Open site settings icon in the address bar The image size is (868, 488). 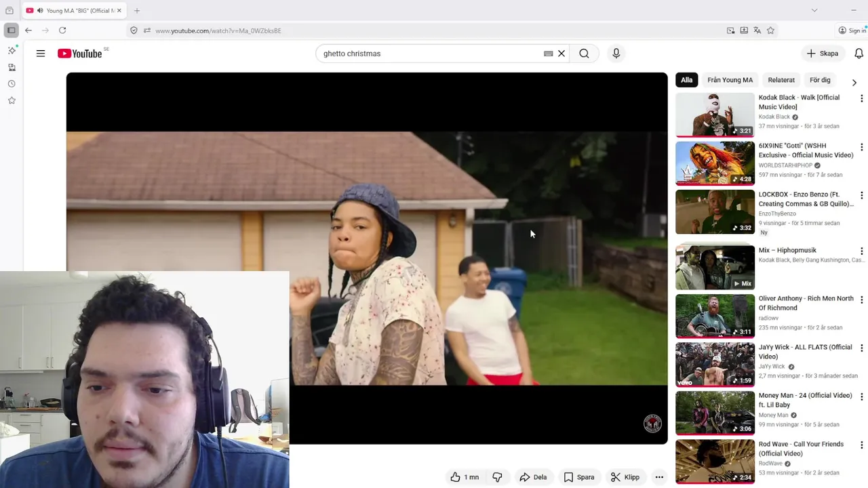pos(146,30)
